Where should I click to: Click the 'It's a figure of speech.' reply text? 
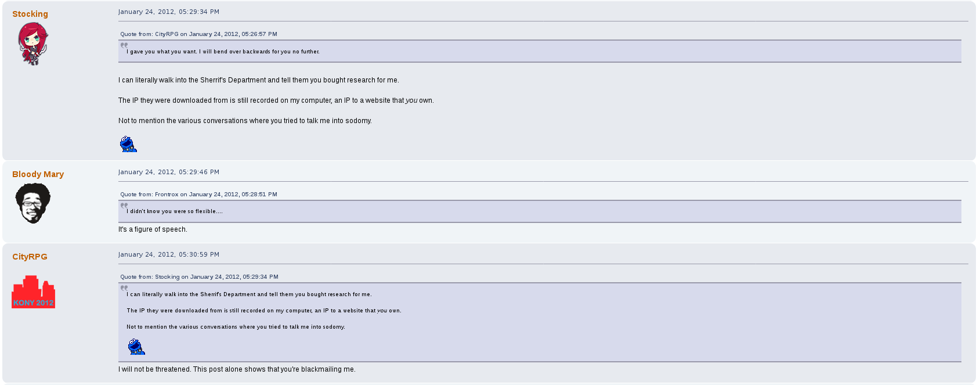point(153,229)
